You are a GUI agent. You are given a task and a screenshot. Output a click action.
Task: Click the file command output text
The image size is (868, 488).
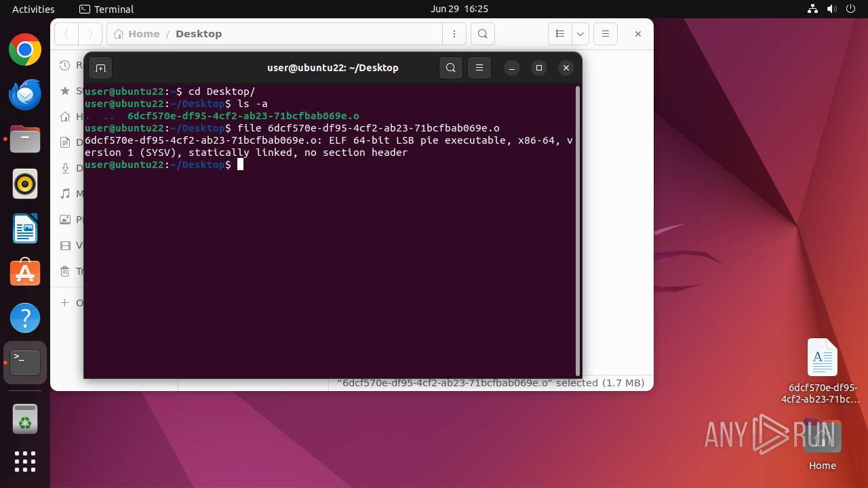[x=328, y=146]
